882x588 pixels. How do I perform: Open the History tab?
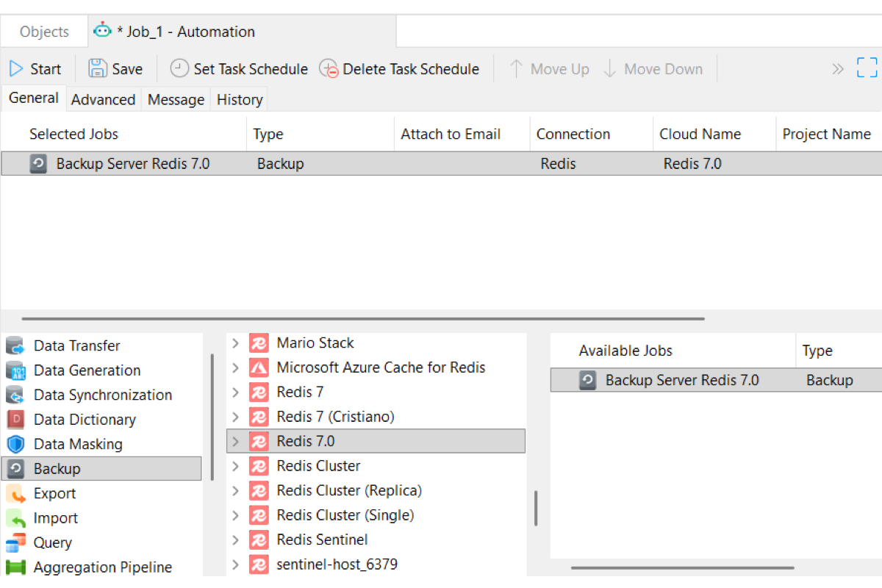coord(240,99)
